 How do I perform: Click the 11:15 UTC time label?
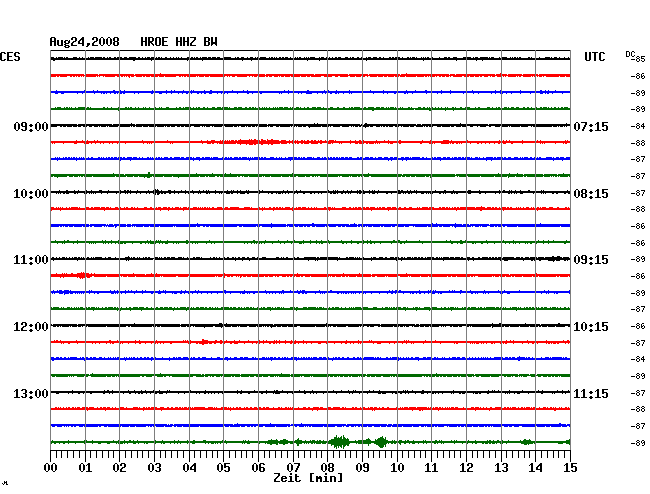(x=591, y=393)
